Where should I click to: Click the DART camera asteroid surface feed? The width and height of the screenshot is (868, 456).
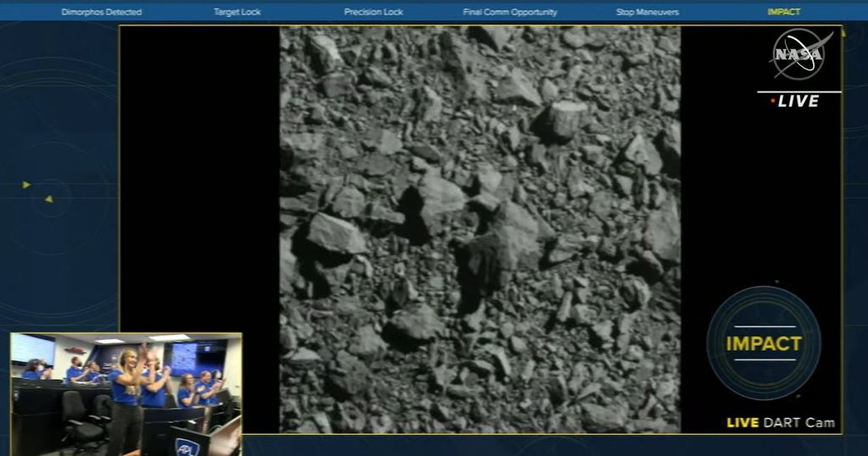coord(480,230)
